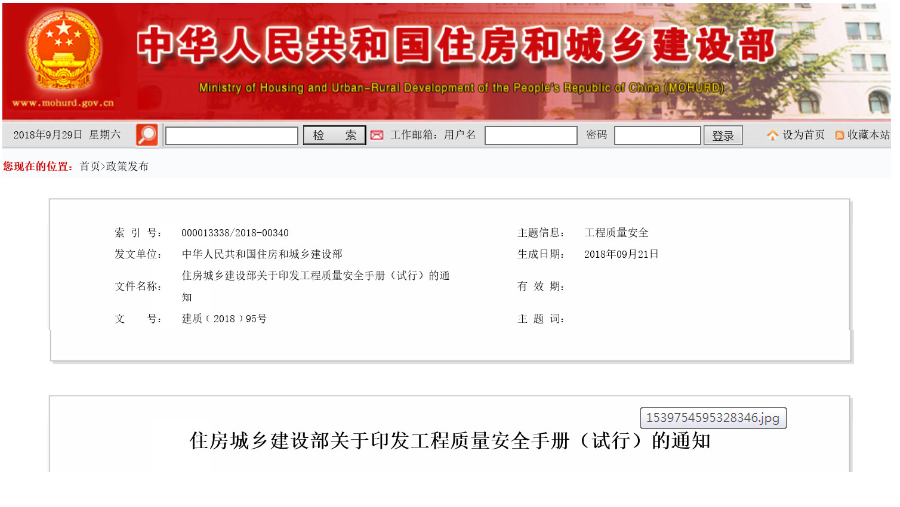Click the 有效期 field label
Screen dimensions: 900x507
541,286
